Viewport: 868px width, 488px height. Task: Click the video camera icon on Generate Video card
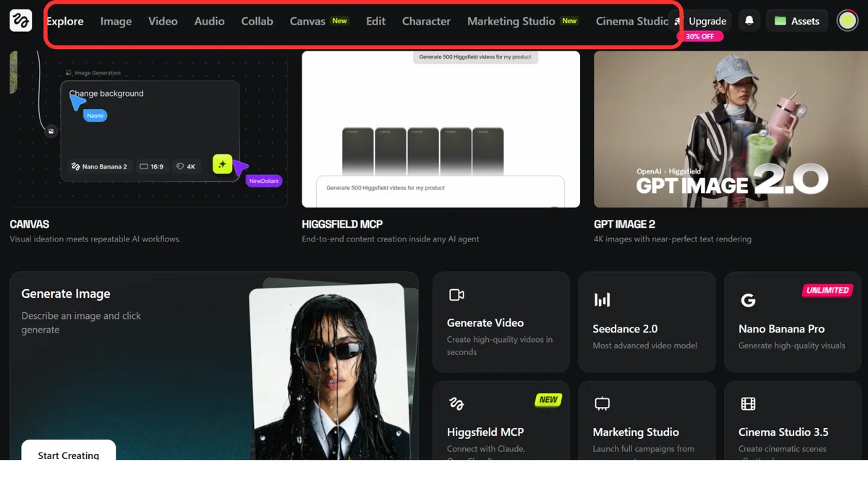(456, 295)
